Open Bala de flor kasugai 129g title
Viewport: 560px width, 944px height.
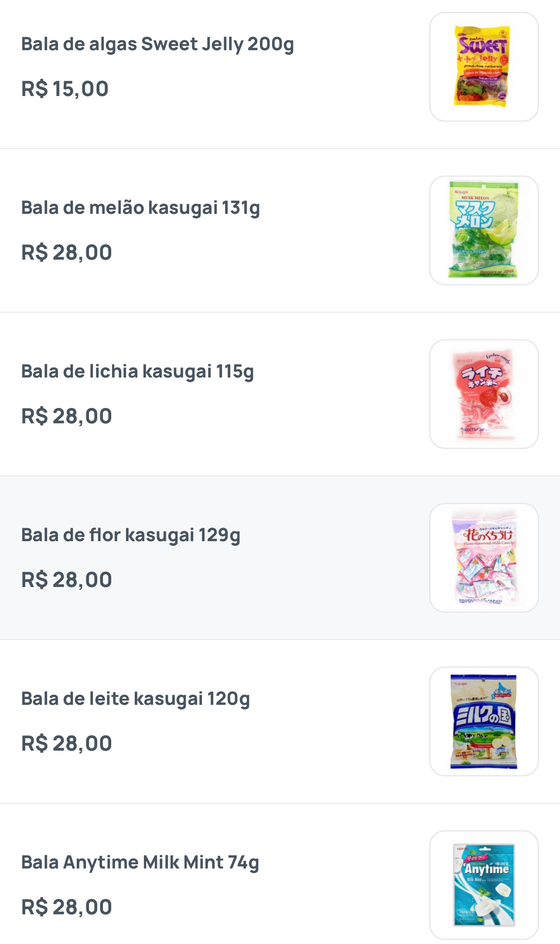131,535
